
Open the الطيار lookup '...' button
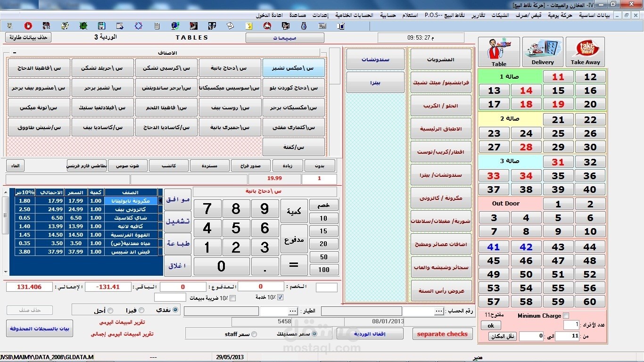coord(293,312)
